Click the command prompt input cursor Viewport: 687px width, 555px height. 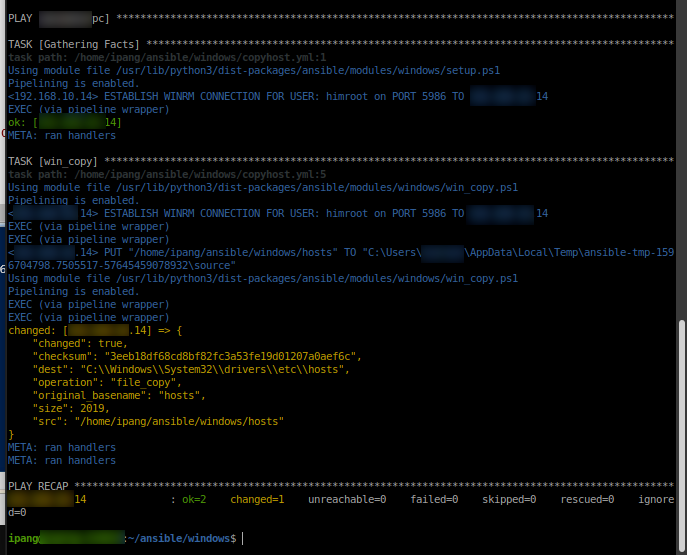coord(243,539)
